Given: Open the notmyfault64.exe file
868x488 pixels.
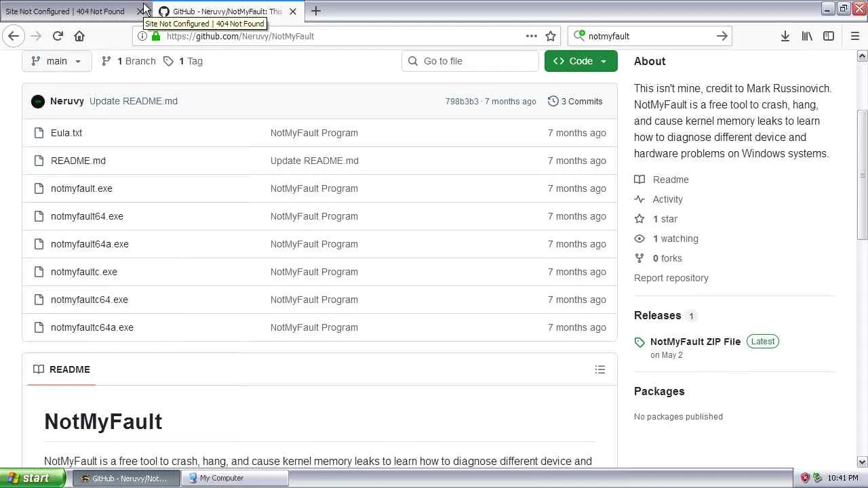Looking at the screenshot, I should point(87,216).
